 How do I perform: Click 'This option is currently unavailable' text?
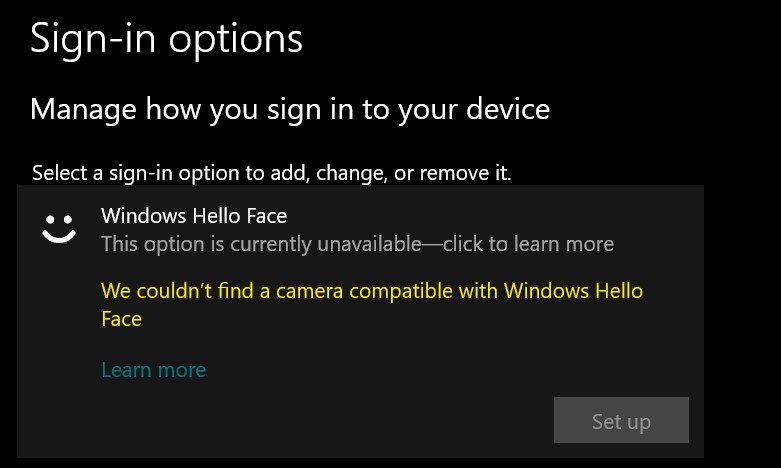(261, 244)
